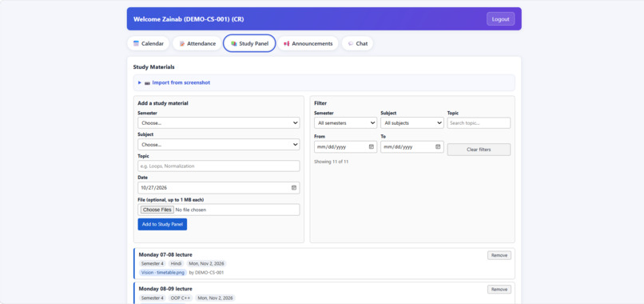Click the Hindi subject tag

(x=177, y=264)
